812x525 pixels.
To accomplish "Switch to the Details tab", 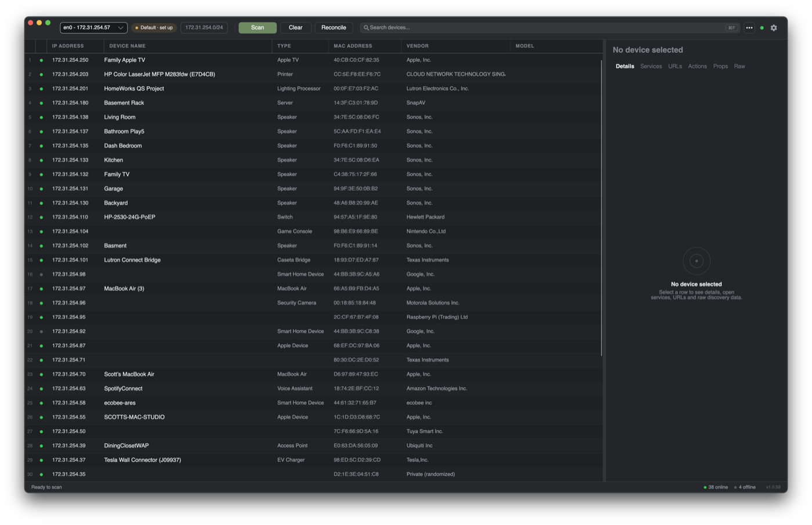I will tap(625, 66).
